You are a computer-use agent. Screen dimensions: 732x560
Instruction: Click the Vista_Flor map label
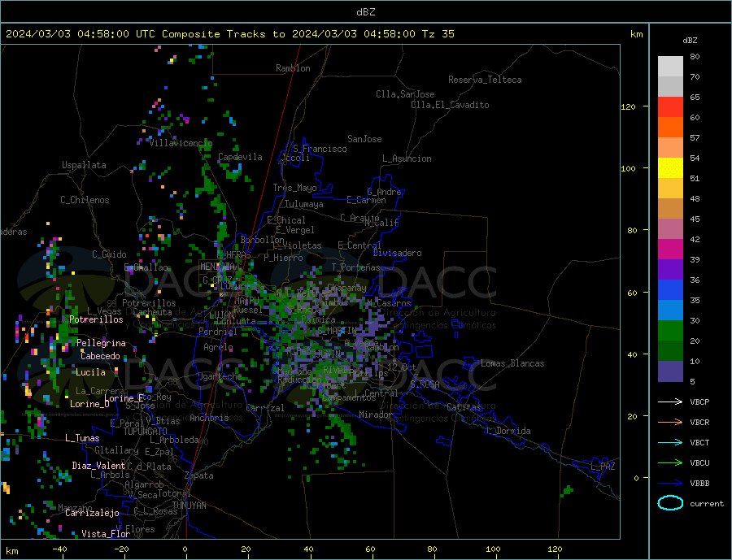point(106,534)
